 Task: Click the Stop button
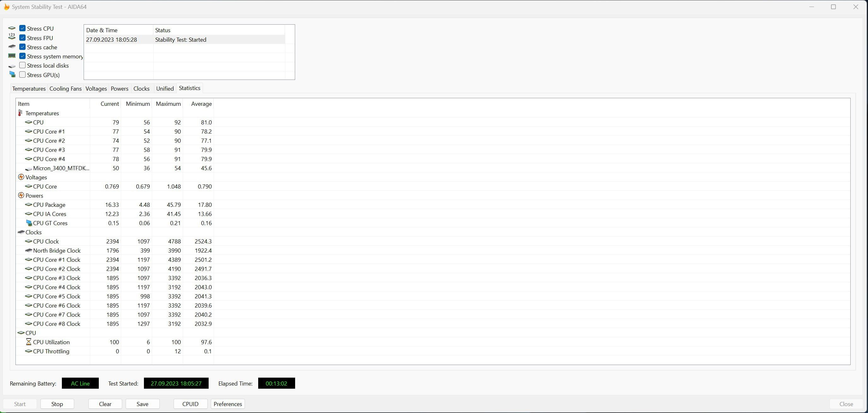point(57,404)
